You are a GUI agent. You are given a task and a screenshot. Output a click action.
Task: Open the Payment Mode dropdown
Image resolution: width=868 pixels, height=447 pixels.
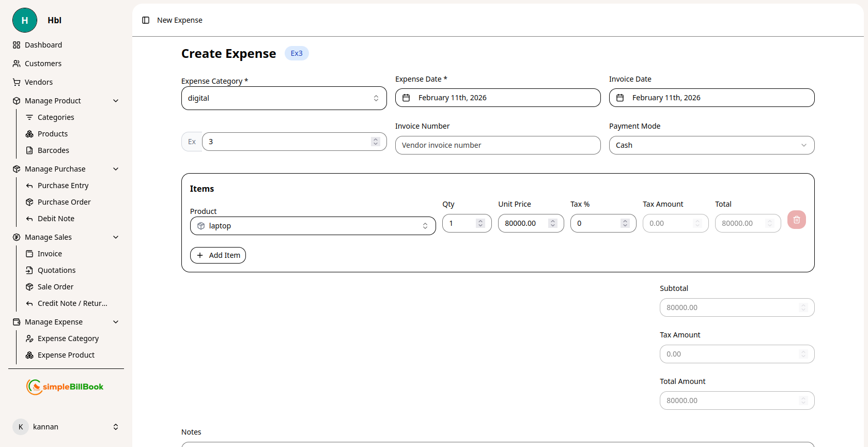[711, 145]
